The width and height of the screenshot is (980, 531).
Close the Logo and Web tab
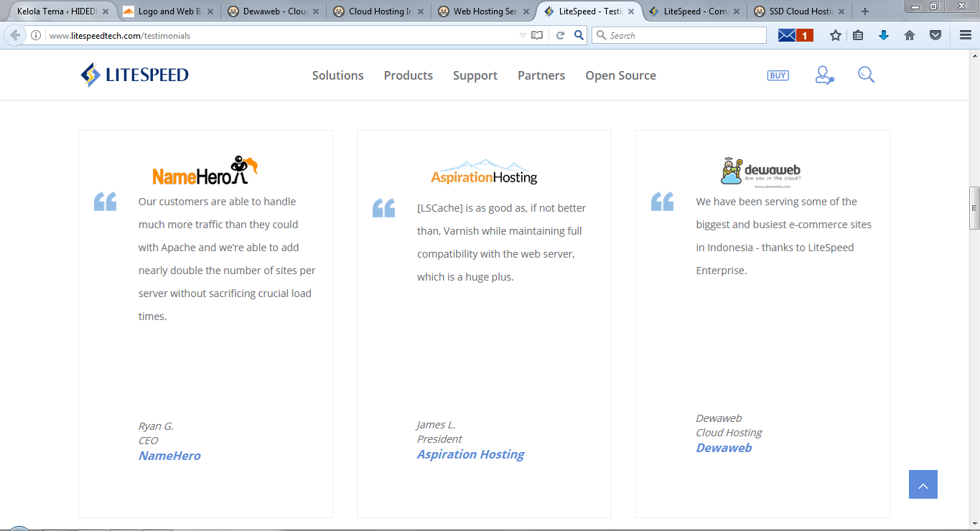pos(210,11)
